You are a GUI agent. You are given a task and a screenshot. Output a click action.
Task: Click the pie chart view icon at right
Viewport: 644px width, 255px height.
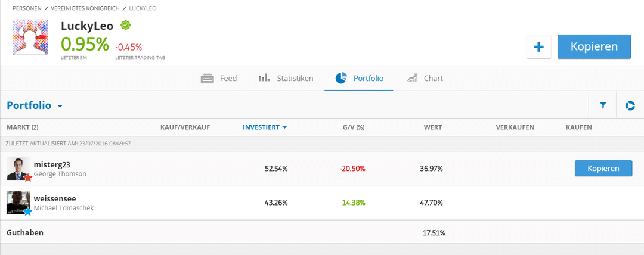[630, 105]
